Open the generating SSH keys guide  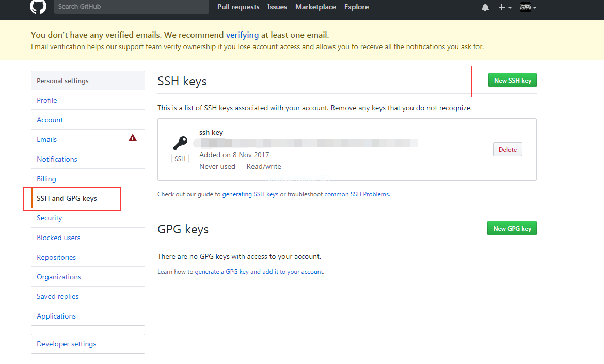tap(250, 194)
